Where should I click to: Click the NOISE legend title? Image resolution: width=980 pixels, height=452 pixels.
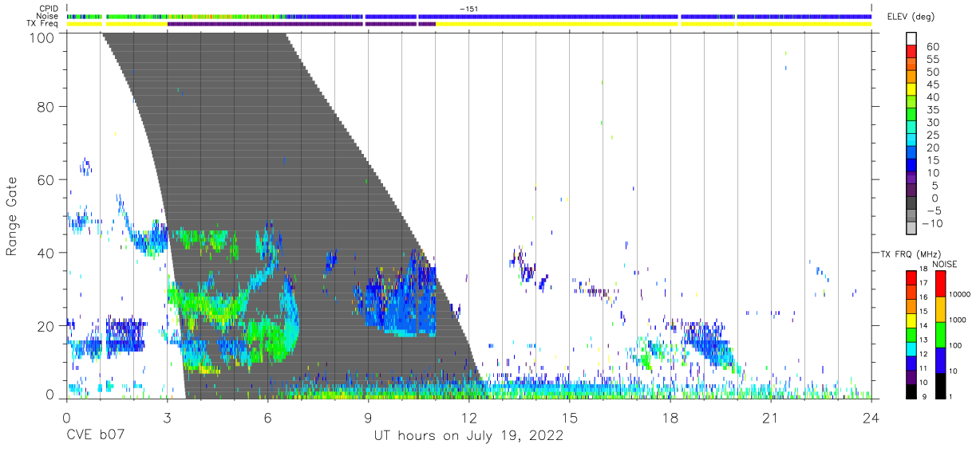[x=946, y=264]
